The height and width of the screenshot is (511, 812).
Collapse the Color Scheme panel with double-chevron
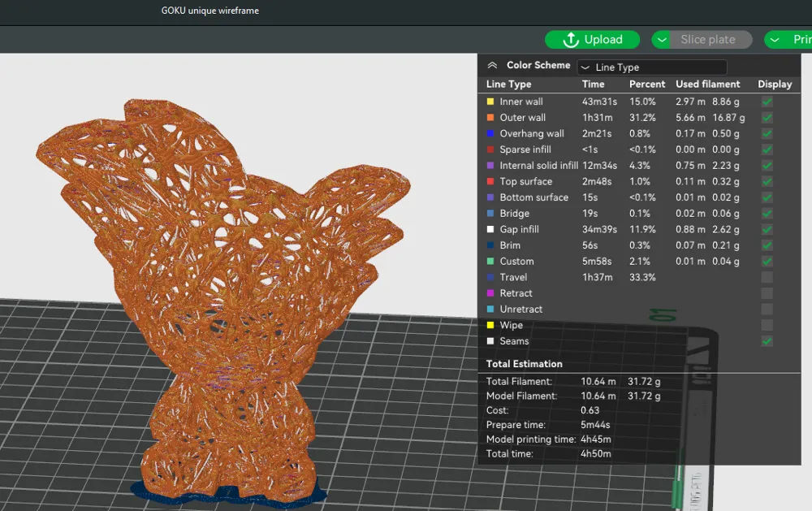click(492, 65)
